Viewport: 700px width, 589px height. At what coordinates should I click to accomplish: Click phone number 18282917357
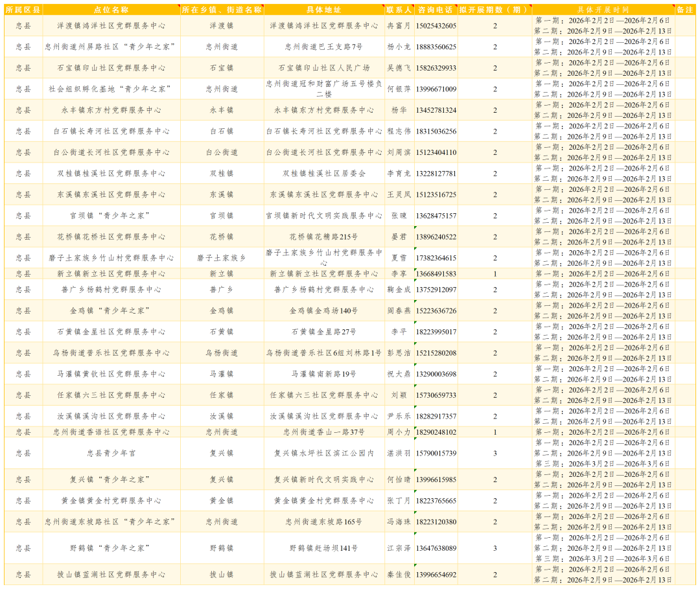click(x=436, y=416)
